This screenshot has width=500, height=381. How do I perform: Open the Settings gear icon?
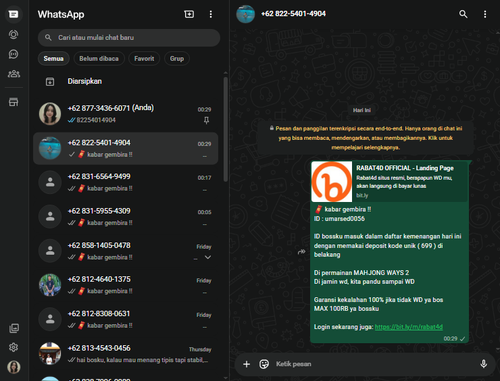coord(13,347)
